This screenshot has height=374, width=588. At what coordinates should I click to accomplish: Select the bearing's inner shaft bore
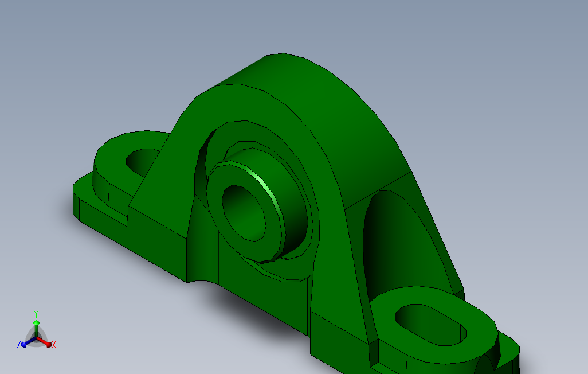coord(244,213)
